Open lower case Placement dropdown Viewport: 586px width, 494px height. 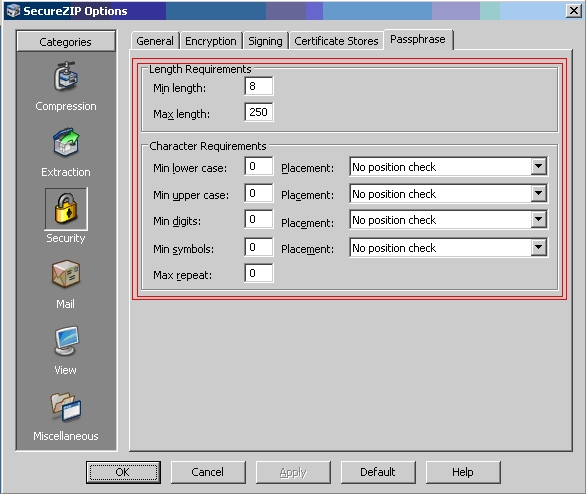tap(448, 167)
